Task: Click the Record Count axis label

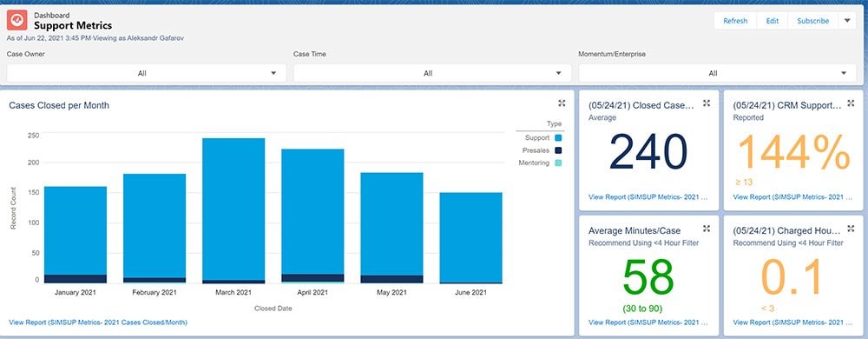Action: pyautogui.click(x=13, y=209)
